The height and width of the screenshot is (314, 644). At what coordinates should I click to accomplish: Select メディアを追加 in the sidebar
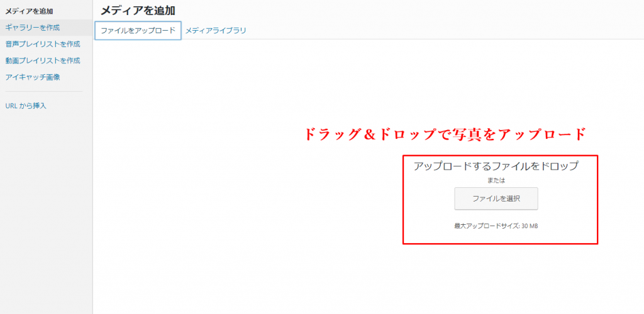[30, 11]
